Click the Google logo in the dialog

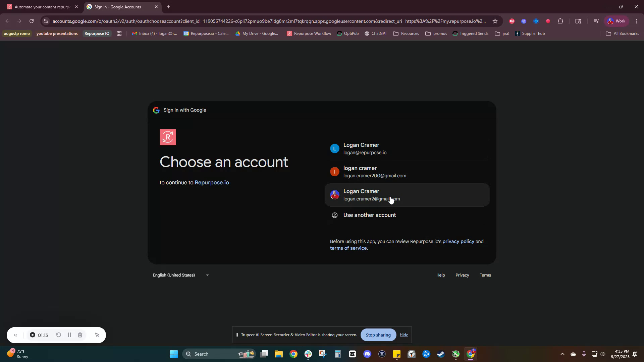pyautogui.click(x=156, y=110)
